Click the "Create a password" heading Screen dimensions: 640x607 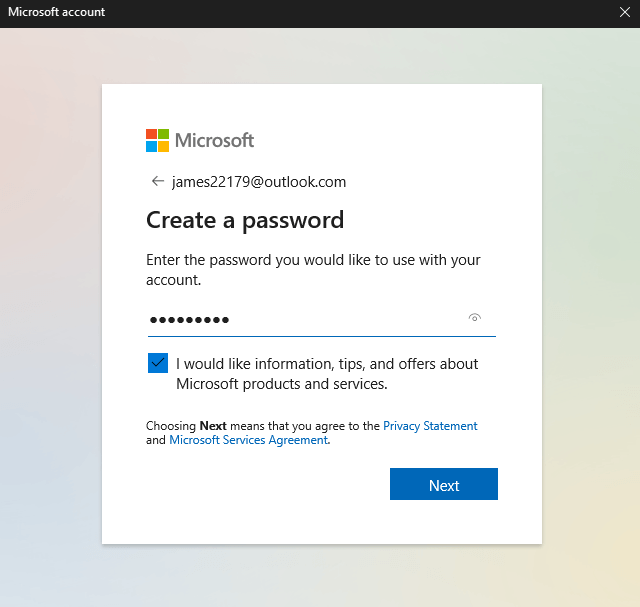(245, 220)
